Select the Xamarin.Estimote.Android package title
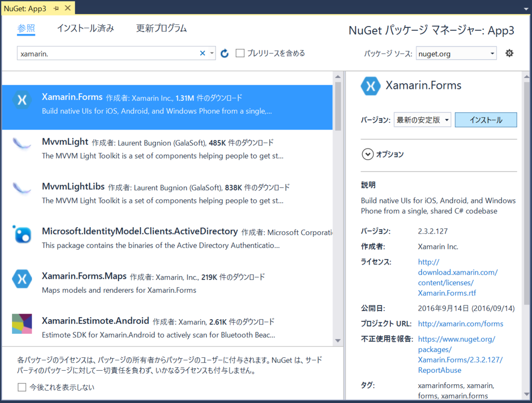532x403 pixels. [96, 321]
